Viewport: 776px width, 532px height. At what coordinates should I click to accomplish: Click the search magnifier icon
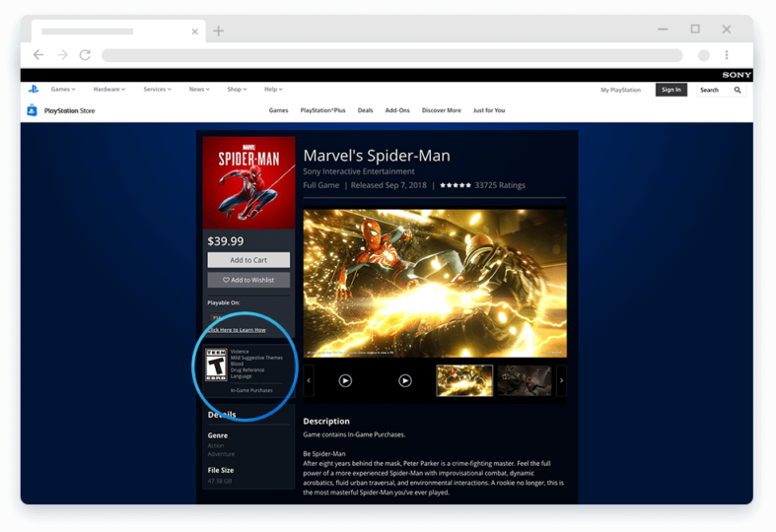point(738,90)
